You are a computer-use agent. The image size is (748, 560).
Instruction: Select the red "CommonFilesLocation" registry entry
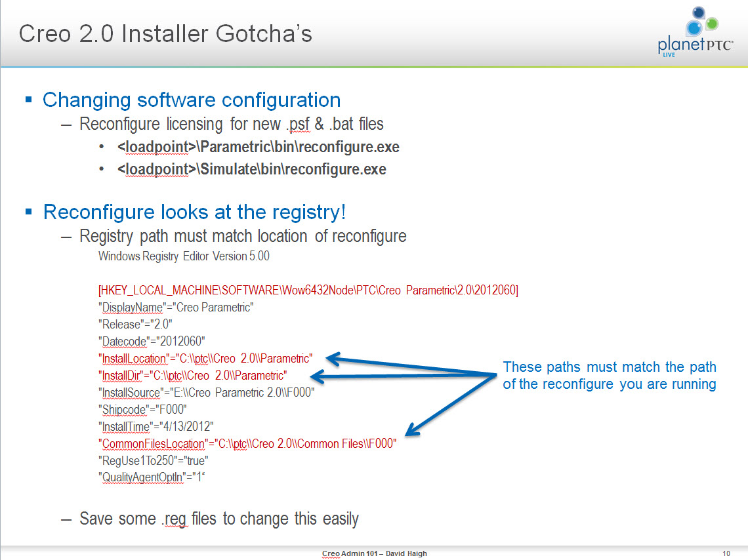point(247,444)
